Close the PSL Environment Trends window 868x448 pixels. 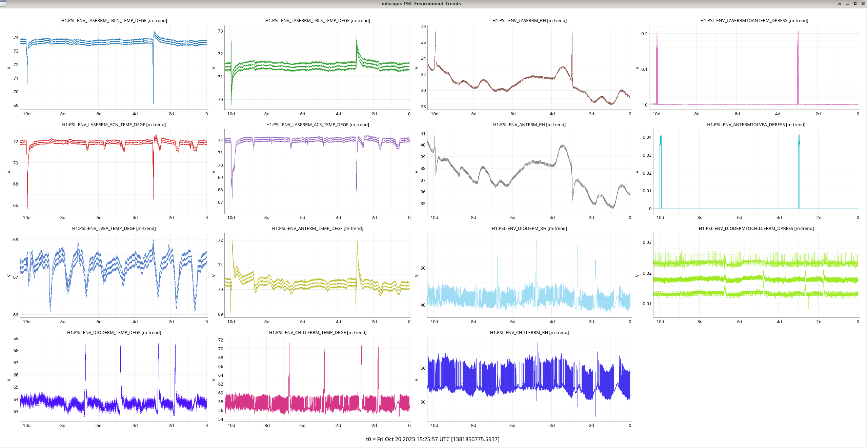click(863, 4)
